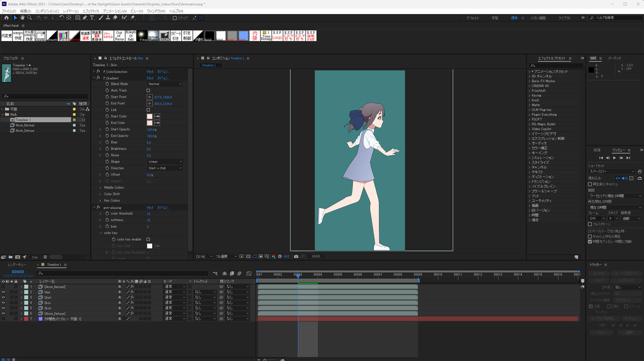Toggle the Link checkbox in P_Gradient
Viewport: 644px width, 361px height.
(x=148, y=110)
